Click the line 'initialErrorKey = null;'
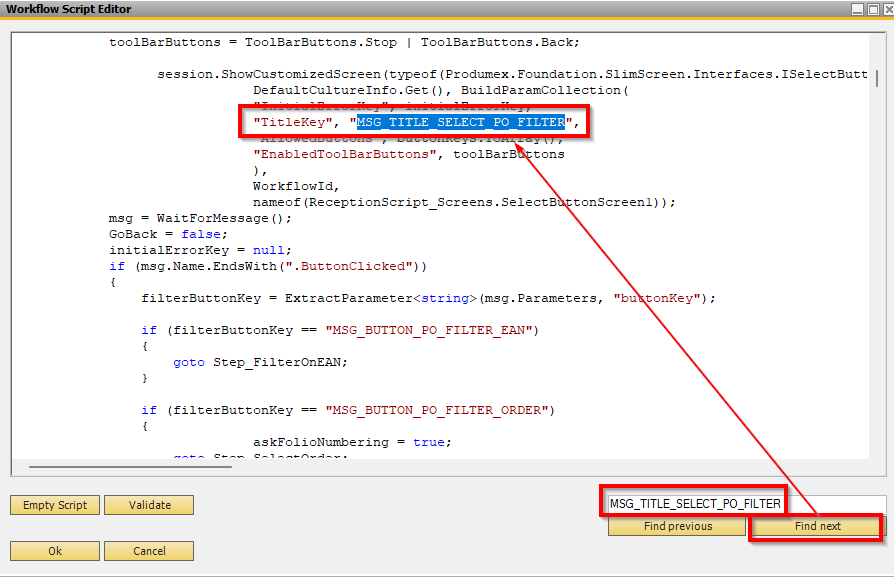This screenshot has height=577, width=894. (x=200, y=250)
